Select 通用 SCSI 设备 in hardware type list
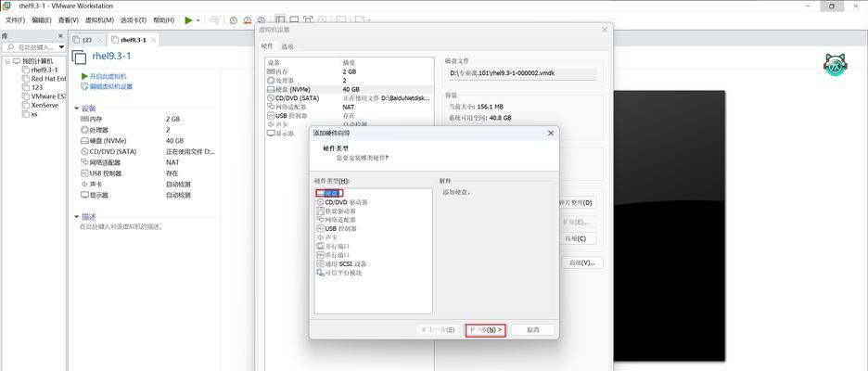The height and width of the screenshot is (371, 868). [341, 263]
